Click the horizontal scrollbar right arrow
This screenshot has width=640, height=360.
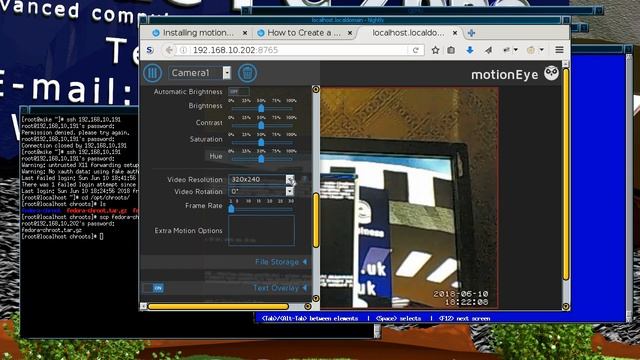308,306
